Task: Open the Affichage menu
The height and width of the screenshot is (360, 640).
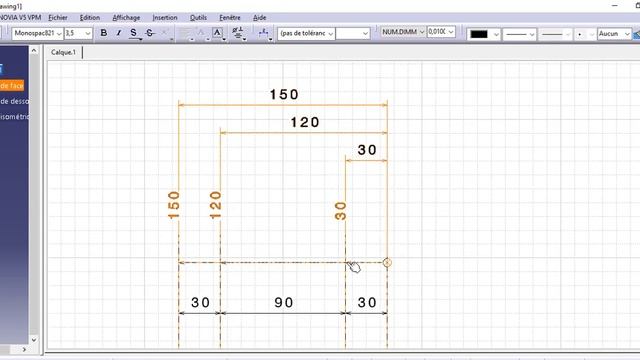Action: (x=126, y=18)
